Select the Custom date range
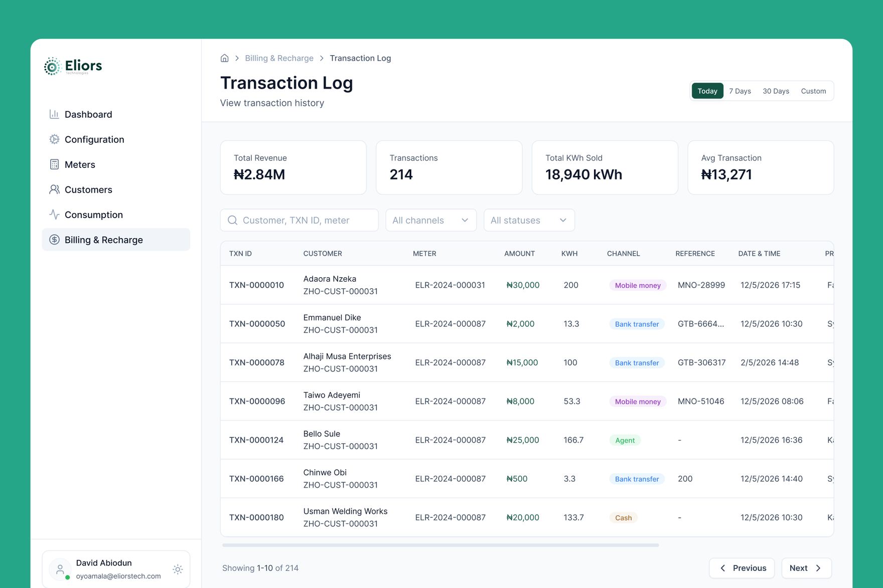This screenshot has width=883, height=588. pyautogui.click(x=813, y=91)
